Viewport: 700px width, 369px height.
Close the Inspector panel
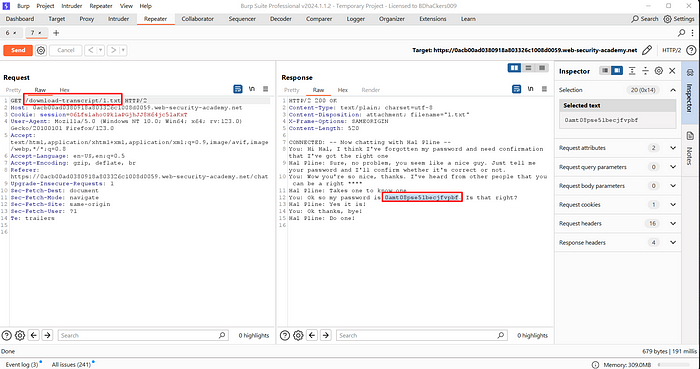(672, 71)
